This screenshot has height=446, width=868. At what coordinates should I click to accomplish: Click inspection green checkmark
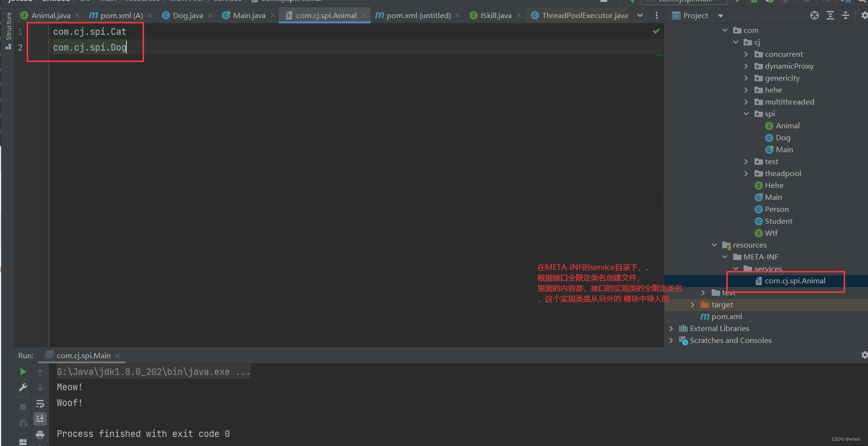656,31
